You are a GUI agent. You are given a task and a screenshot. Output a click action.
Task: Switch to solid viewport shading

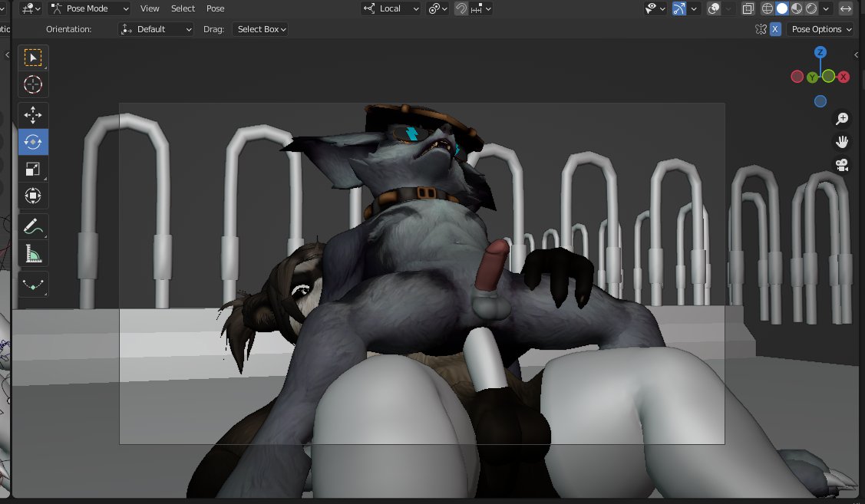click(x=781, y=8)
